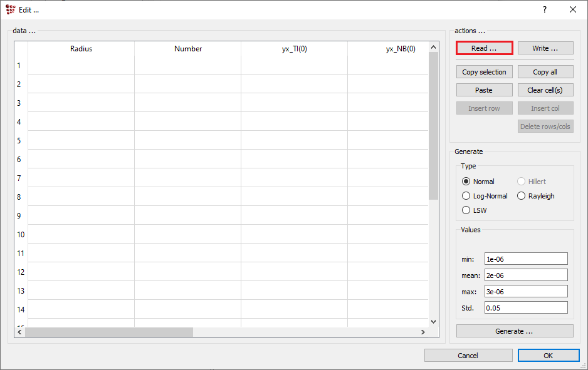This screenshot has width=588, height=370.
Task: Click the horizontal scroll right arrow
Action: point(423,332)
